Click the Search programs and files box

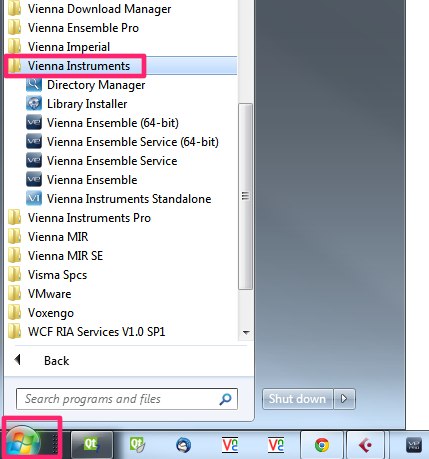tap(127, 399)
